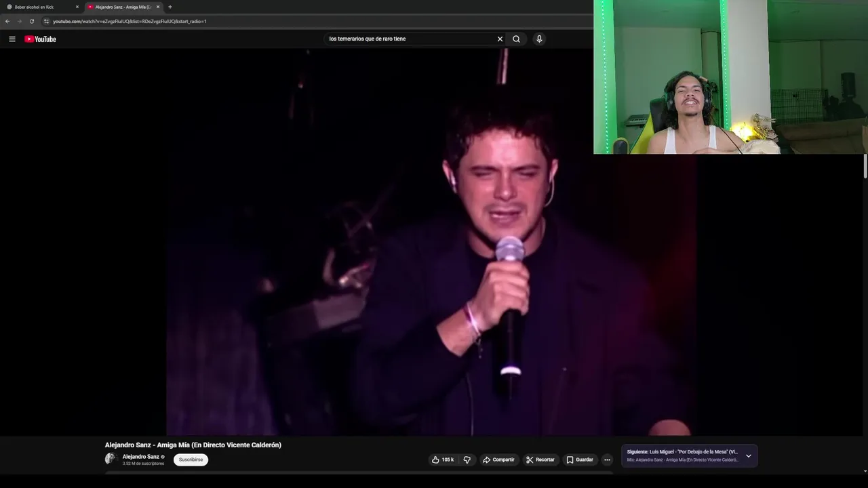Go back in browser history
This screenshot has height=488, width=868.
7,21
